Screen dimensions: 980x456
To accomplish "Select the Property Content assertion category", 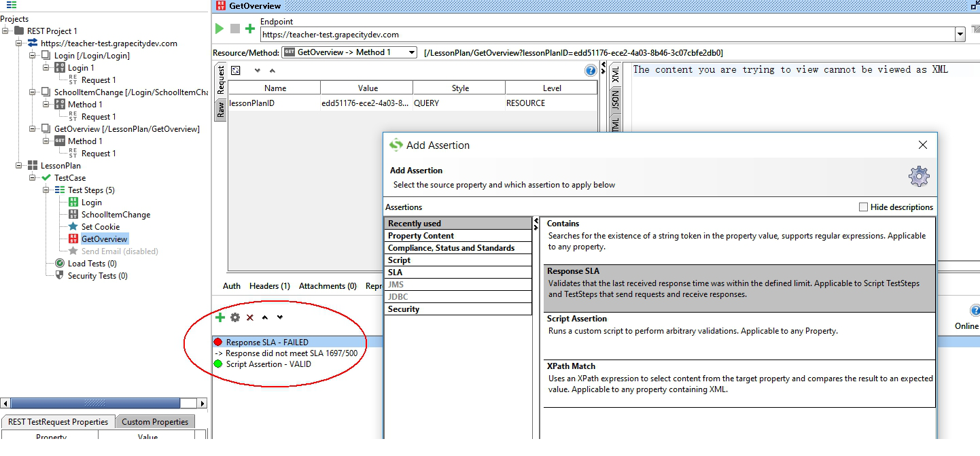I will click(x=457, y=235).
